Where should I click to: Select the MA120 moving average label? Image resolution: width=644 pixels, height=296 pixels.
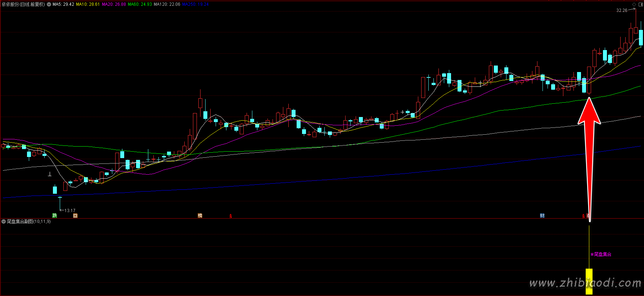tap(167, 4)
